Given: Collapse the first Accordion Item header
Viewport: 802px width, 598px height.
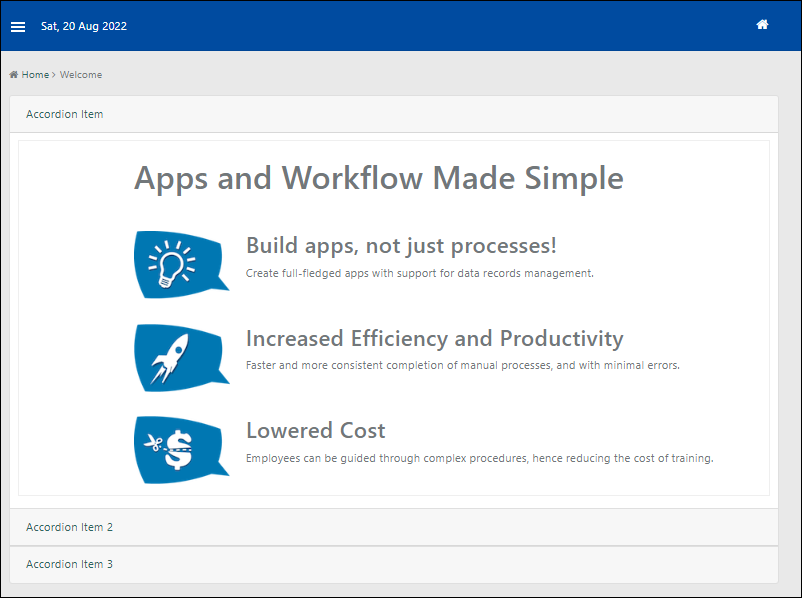Looking at the screenshot, I should click(394, 114).
